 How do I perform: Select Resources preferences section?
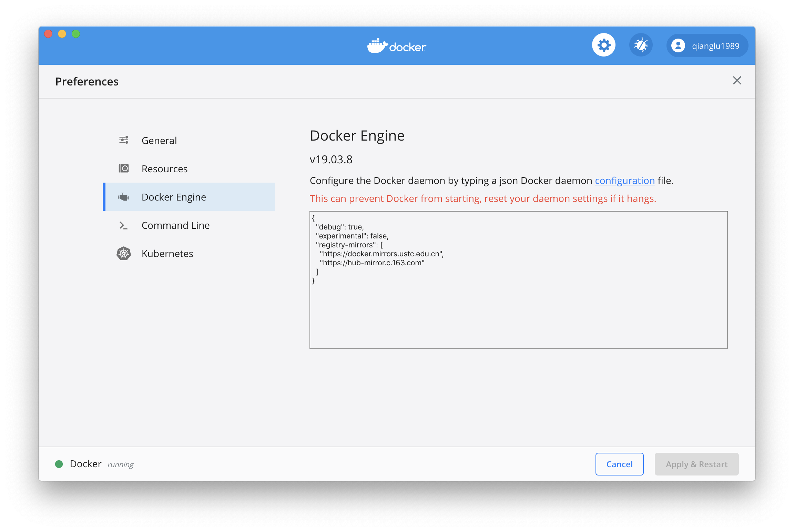tap(164, 168)
